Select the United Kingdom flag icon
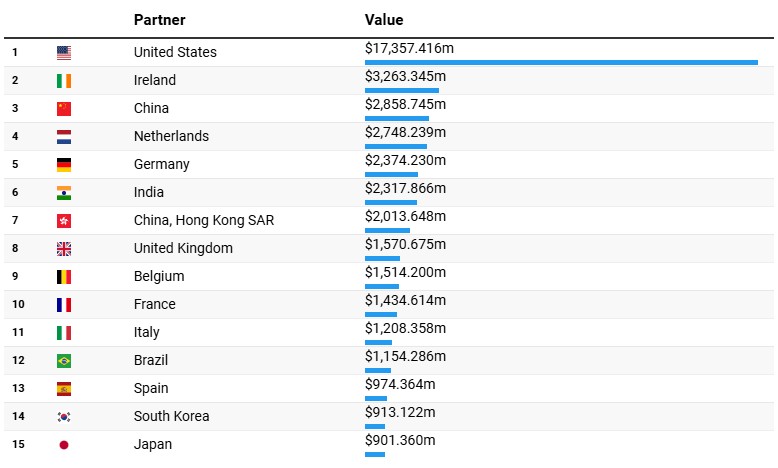 (x=64, y=249)
